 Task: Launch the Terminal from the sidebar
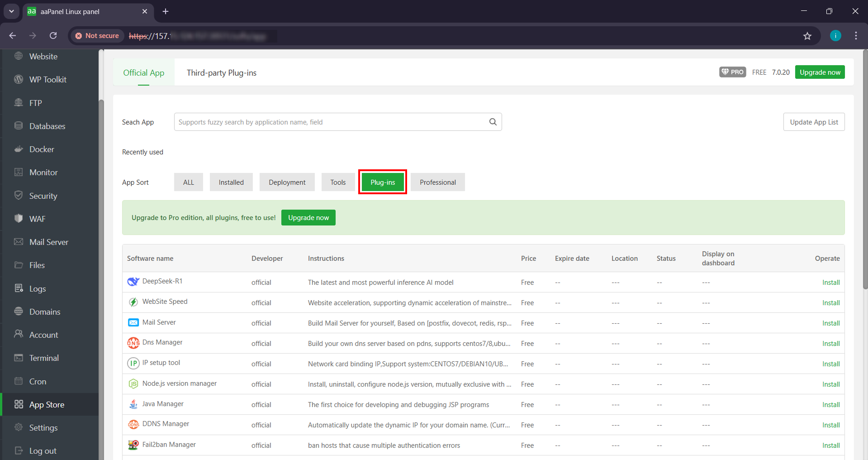coord(43,358)
